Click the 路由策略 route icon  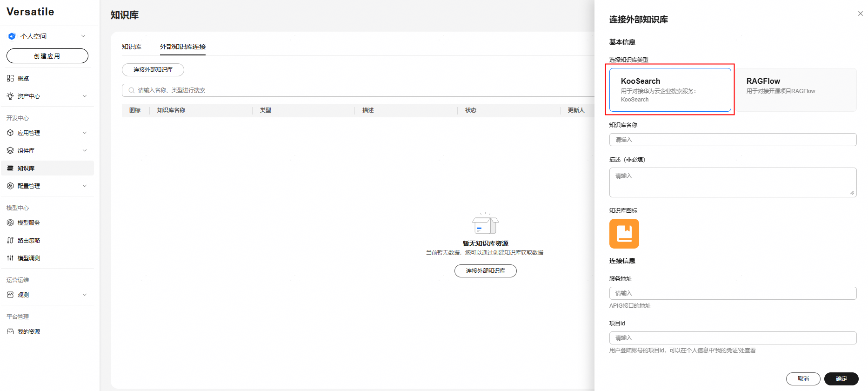[x=10, y=240]
